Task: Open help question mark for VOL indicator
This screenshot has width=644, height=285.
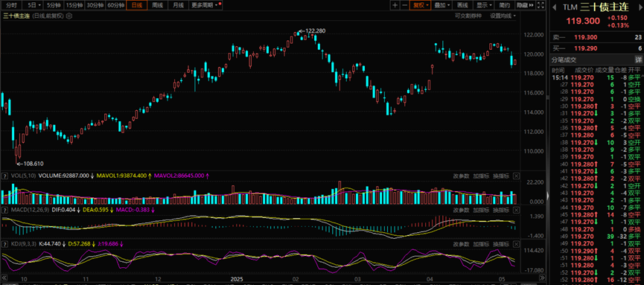Action: [4, 176]
